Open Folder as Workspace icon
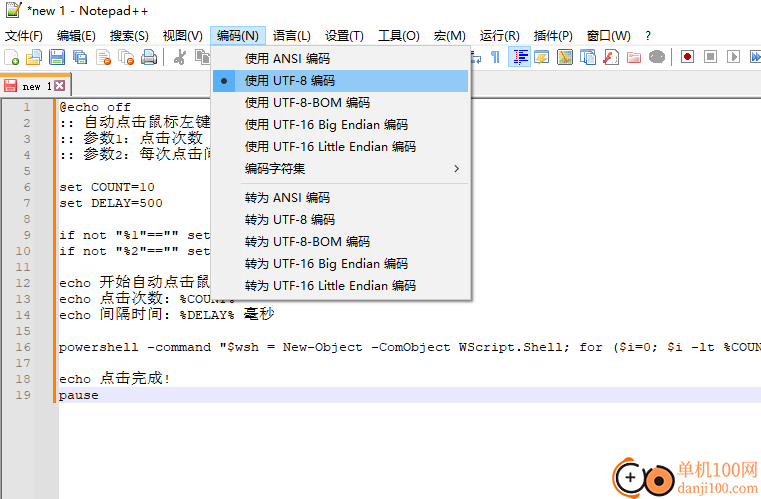 (634, 57)
